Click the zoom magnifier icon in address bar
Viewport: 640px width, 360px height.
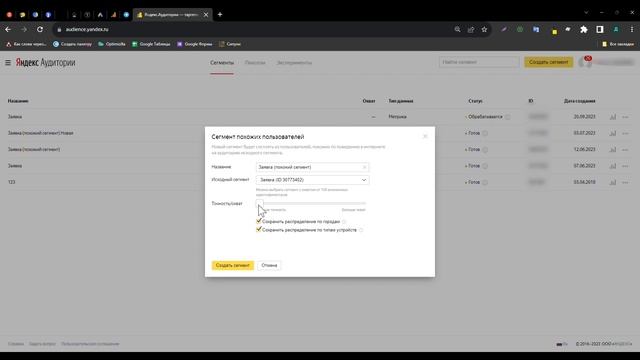click(457, 29)
